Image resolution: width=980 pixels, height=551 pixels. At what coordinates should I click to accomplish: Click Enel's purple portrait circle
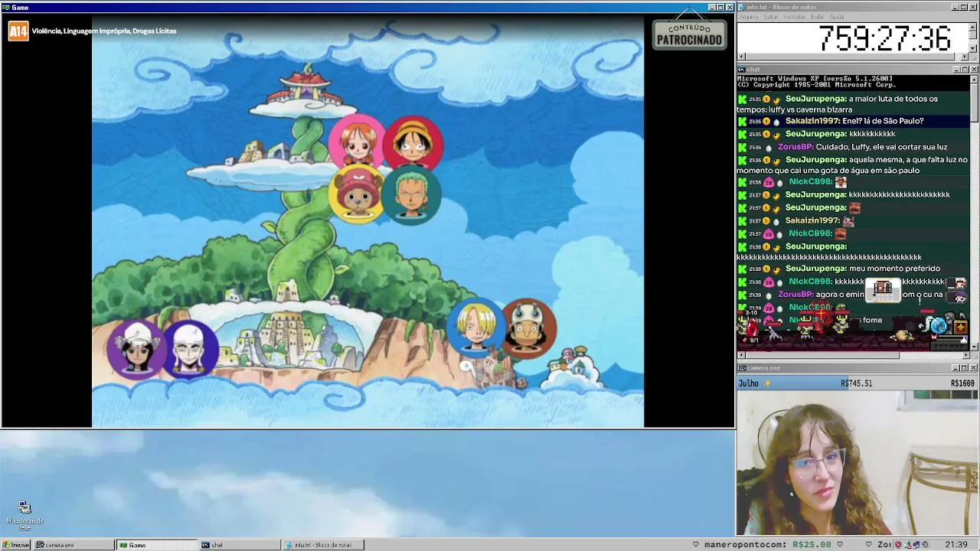(x=189, y=348)
